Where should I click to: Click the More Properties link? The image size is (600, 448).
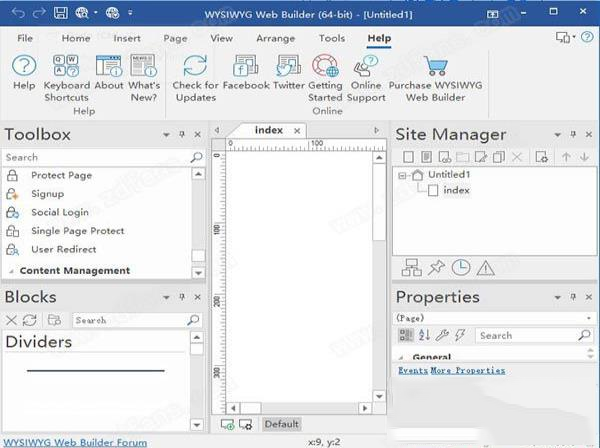[468, 370]
